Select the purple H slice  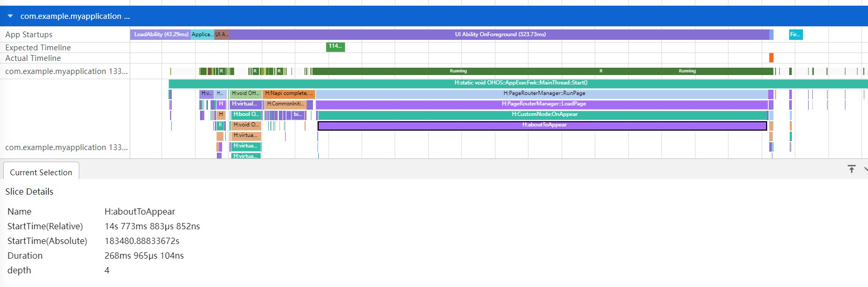coord(221,104)
